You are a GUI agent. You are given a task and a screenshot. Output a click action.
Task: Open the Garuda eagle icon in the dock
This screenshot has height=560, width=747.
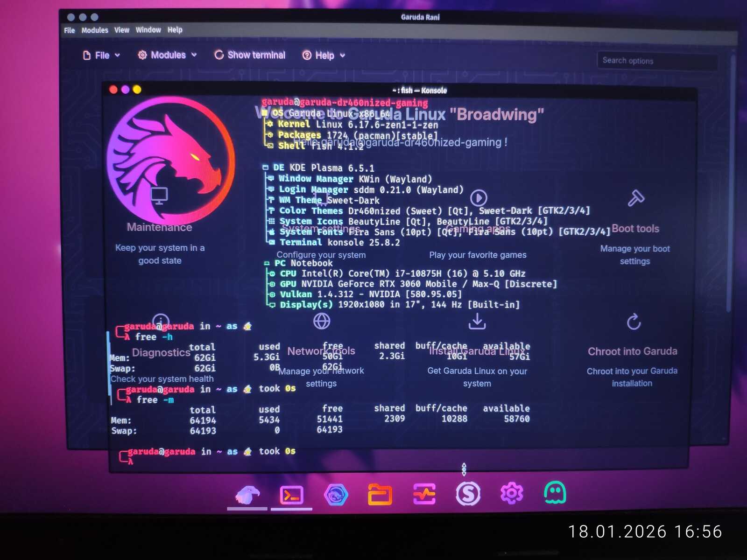(x=247, y=495)
